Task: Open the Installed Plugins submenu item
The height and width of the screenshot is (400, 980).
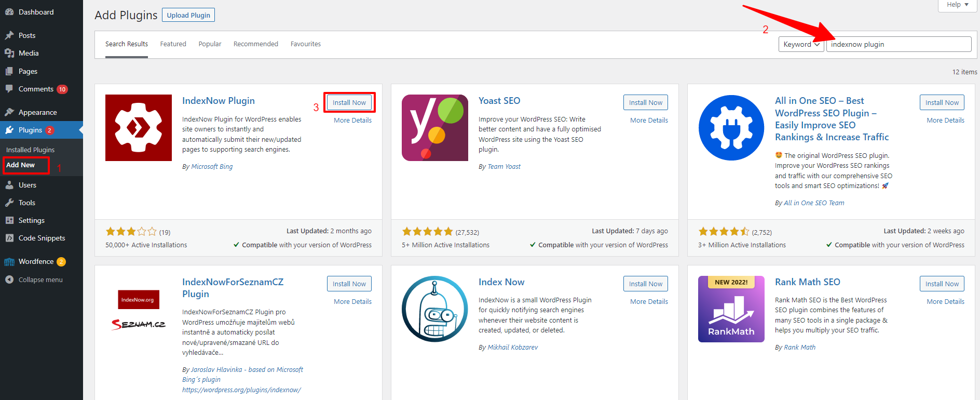Action: coord(30,150)
